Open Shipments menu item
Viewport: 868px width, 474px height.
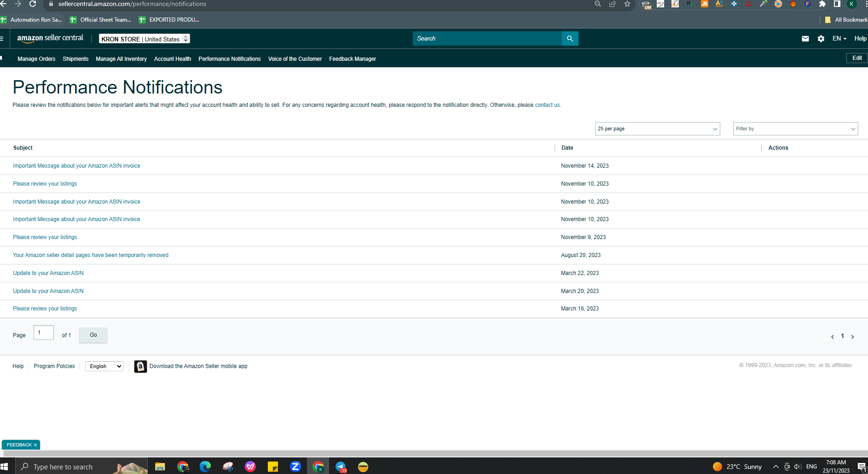(75, 59)
